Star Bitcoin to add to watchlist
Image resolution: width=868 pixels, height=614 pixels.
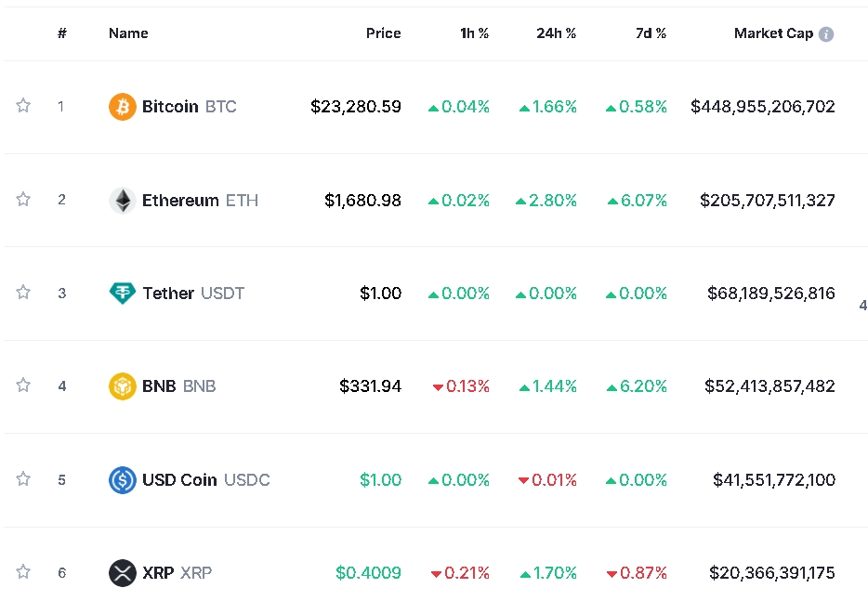(x=23, y=106)
